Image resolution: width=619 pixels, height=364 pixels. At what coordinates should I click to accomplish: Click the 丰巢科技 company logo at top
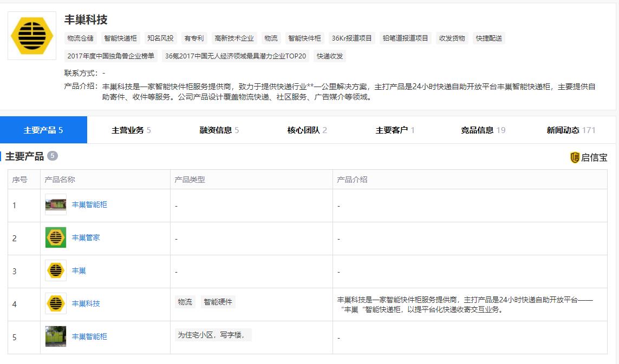(x=32, y=36)
